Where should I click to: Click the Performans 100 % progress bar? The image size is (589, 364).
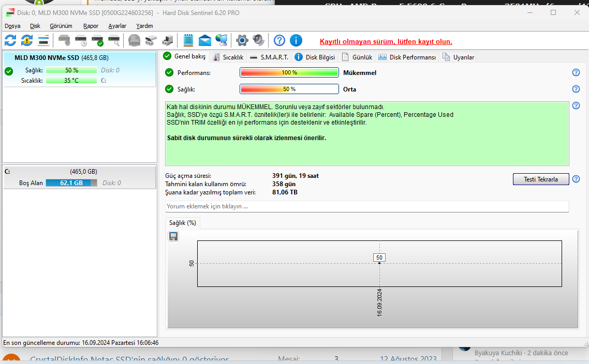pyautogui.click(x=289, y=72)
